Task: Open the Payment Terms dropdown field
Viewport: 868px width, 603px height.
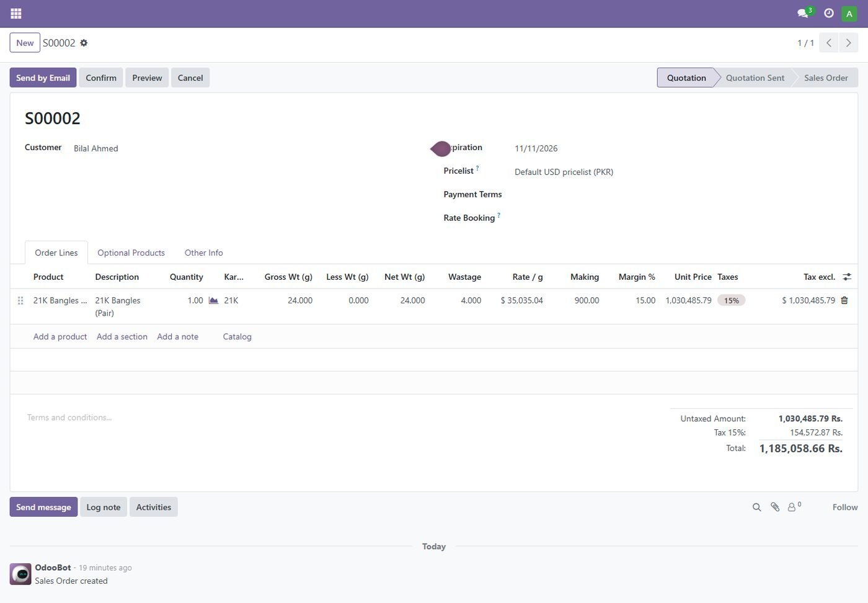Action: 678,195
